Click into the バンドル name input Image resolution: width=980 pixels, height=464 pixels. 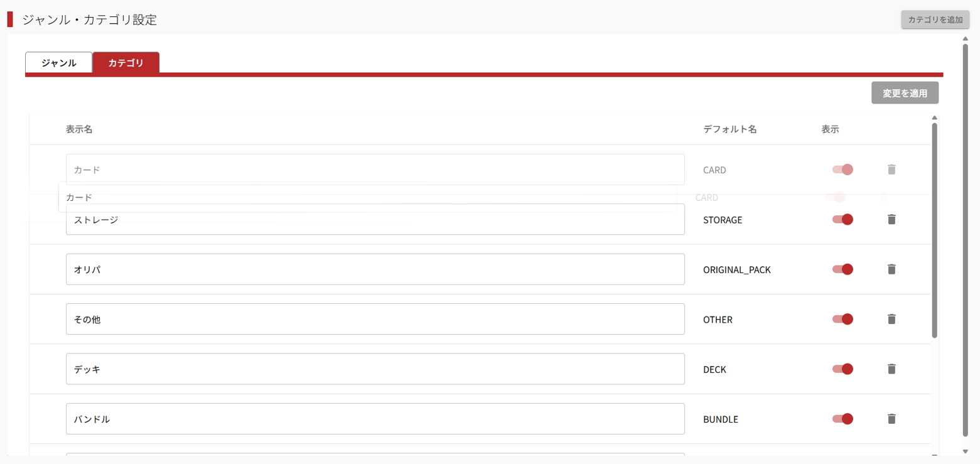[x=375, y=419]
